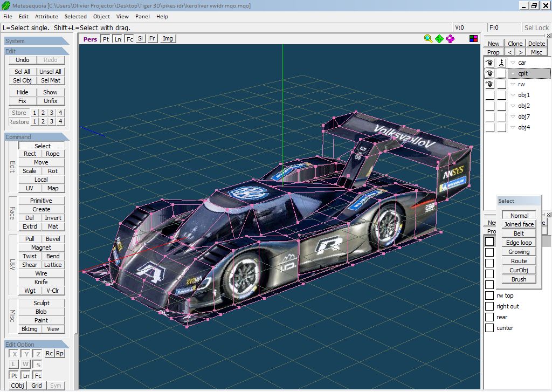Show obj1 by clicking its visibility box
Screen dimensions: 552x392
(x=489, y=95)
